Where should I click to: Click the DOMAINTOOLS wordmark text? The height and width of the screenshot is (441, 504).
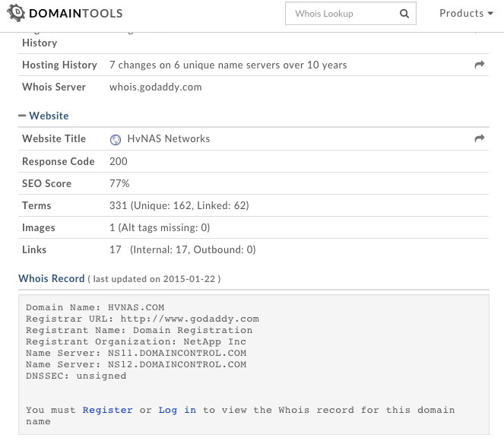[x=76, y=14]
